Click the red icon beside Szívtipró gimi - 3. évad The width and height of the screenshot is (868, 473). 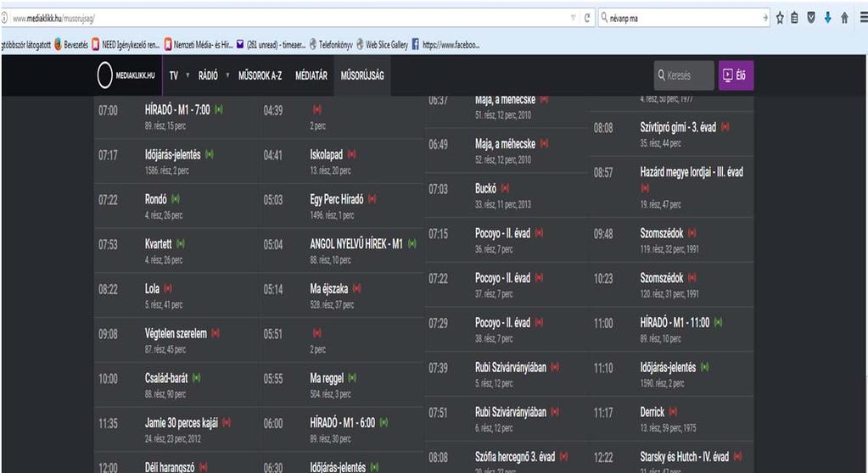tap(725, 126)
